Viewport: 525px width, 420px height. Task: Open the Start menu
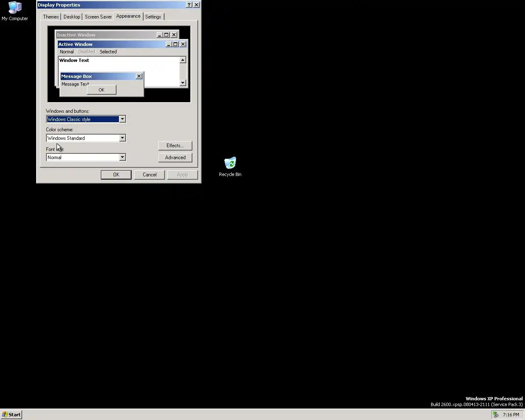[11, 415]
